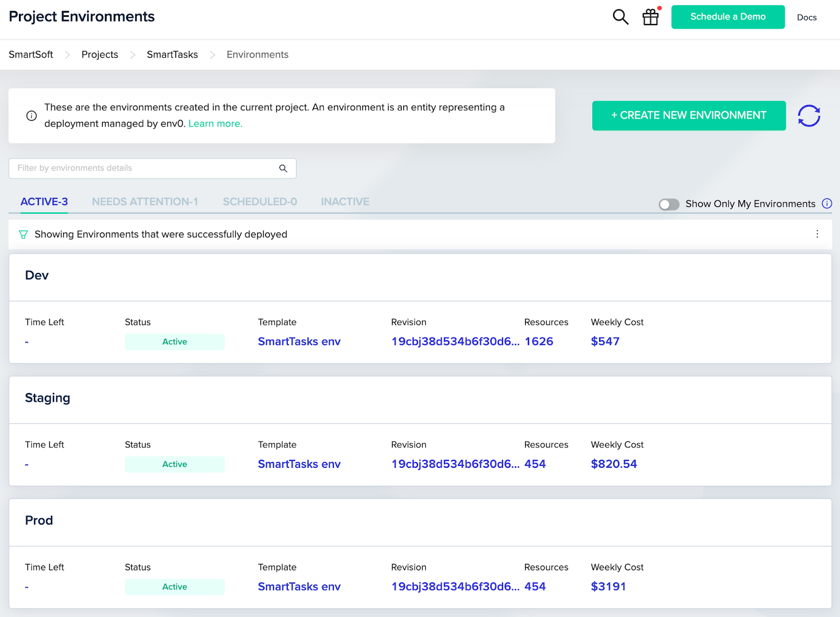Viewport: 840px width, 617px height.
Task: Click the Active status badge for Prod
Action: (x=174, y=587)
